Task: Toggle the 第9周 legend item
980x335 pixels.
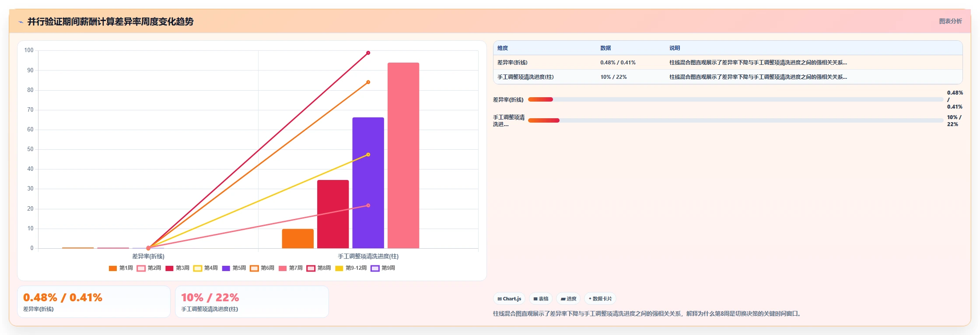Action: (383, 268)
